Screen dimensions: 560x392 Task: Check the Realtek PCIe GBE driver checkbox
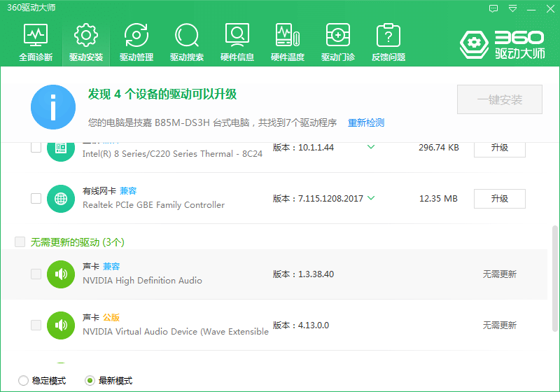36,199
